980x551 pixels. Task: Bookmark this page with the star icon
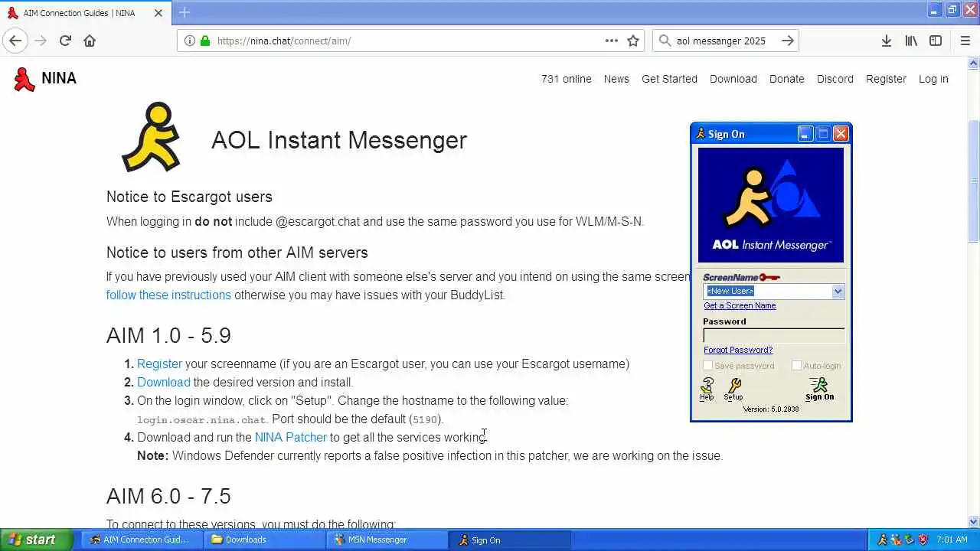(633, 41)
